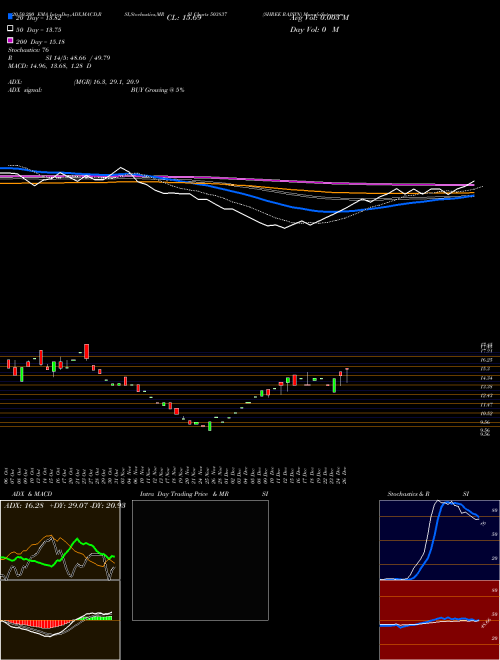500x660 pixels.
Task: Click the 'ADX signal:' label
Action: pos(24,90)
